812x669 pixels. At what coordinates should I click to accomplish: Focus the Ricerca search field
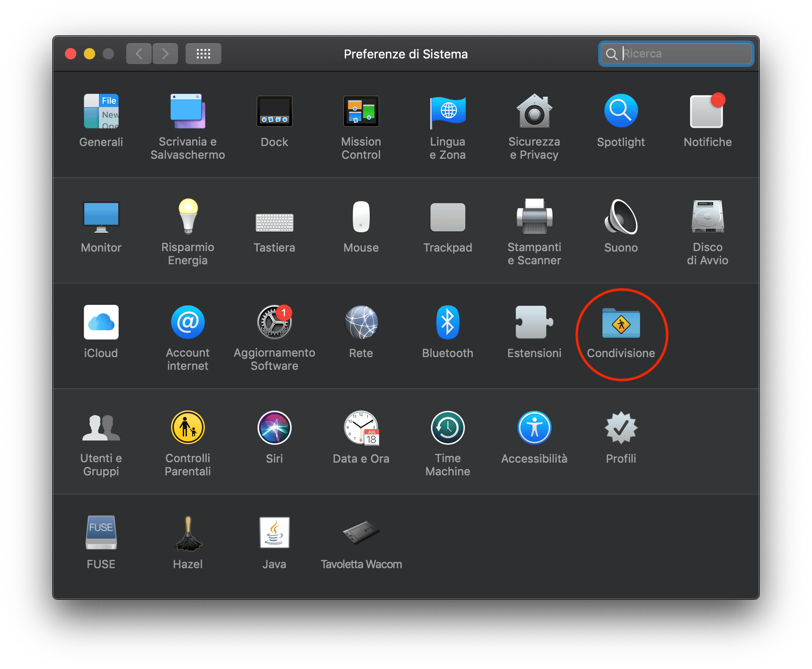676,54
